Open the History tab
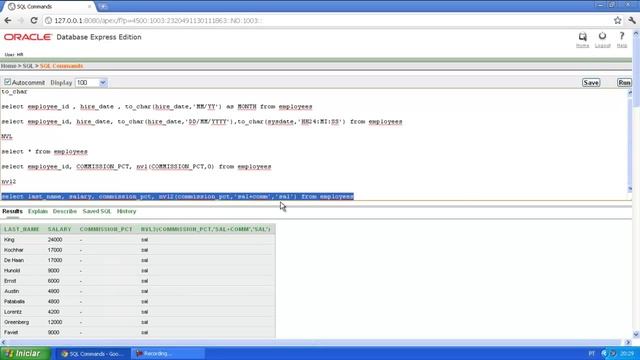 (127, 211)
